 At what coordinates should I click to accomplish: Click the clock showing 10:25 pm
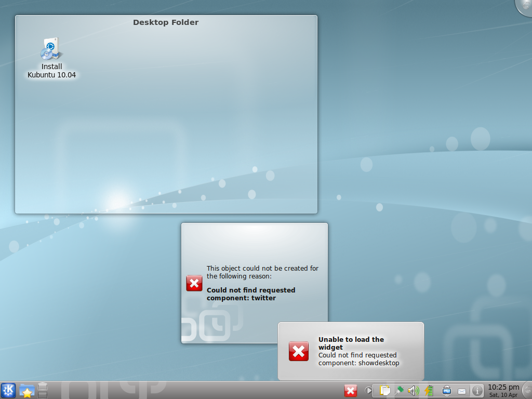pyautogui.click(x=503, y=387)
